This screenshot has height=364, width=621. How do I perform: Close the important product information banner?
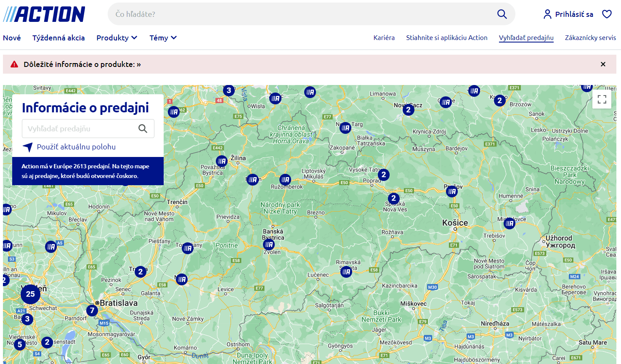coord(603,64)
